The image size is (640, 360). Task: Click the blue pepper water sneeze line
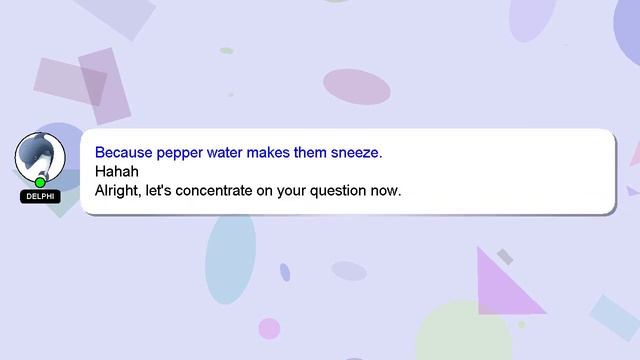tap(238, 153)
